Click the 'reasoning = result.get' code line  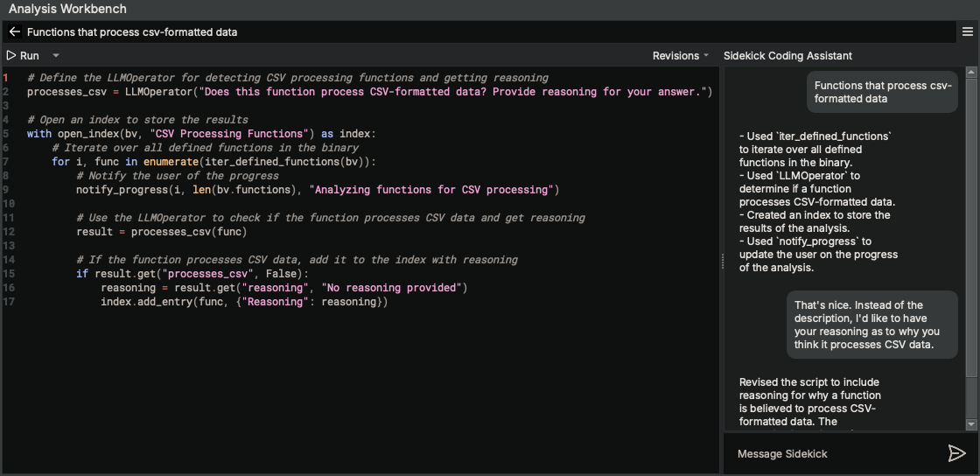(283, 288)
